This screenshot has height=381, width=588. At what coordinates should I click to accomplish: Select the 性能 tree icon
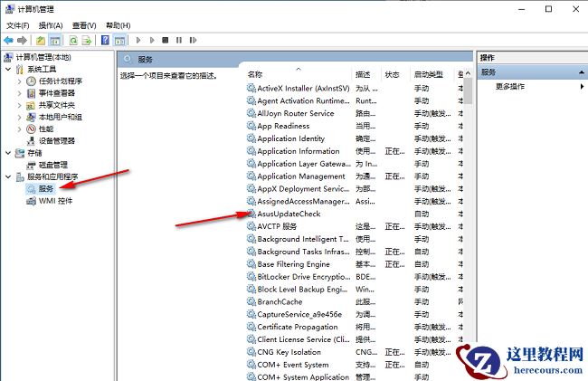[32, 129]
